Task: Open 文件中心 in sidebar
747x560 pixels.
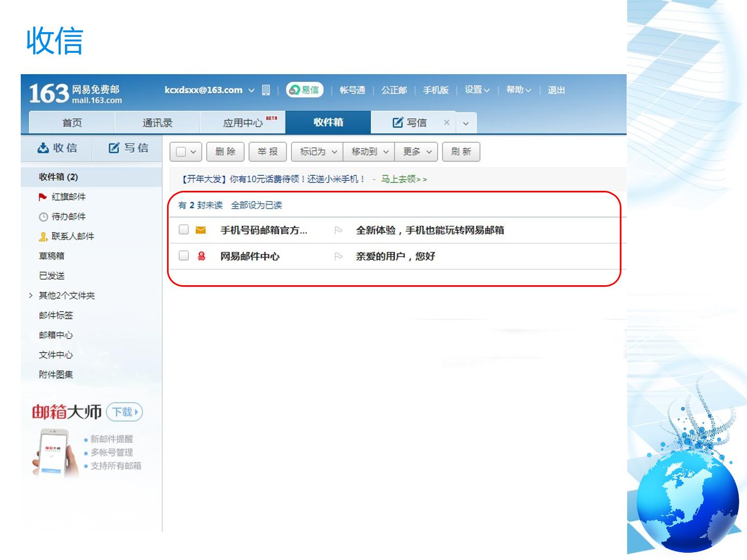Action: (56, 355)
